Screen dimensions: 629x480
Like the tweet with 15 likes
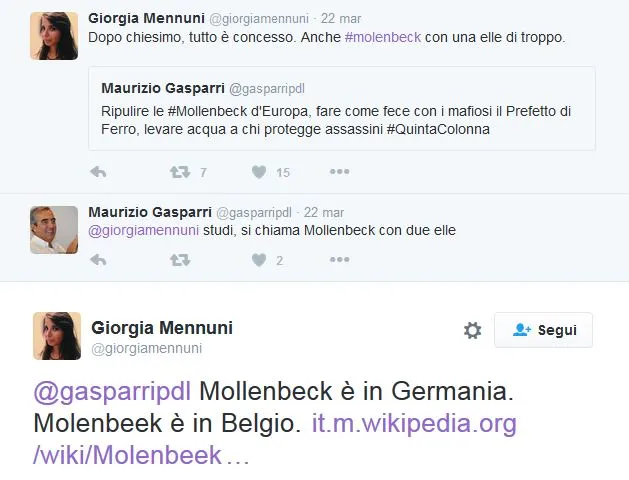(x=259, y=172)
